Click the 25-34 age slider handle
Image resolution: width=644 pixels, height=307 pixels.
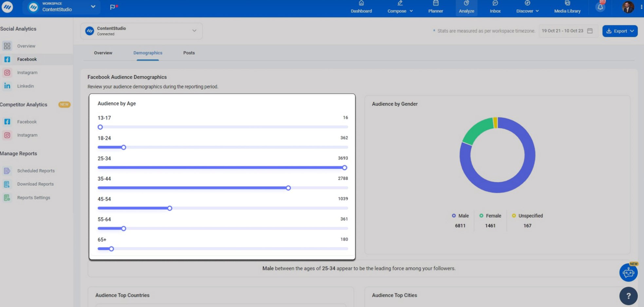[344, 167]
